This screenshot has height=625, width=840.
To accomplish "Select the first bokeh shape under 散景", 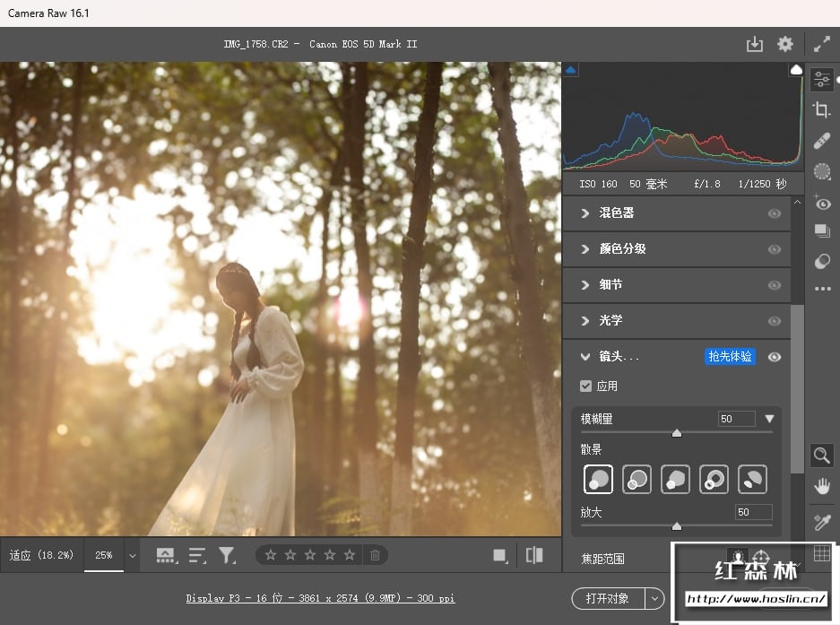I will 598,479.
